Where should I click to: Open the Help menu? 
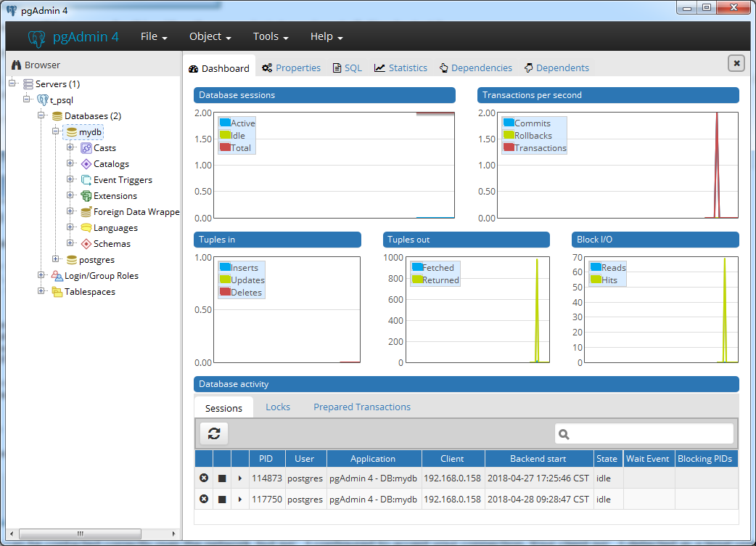pyautogui.click(x=326, y=36)
